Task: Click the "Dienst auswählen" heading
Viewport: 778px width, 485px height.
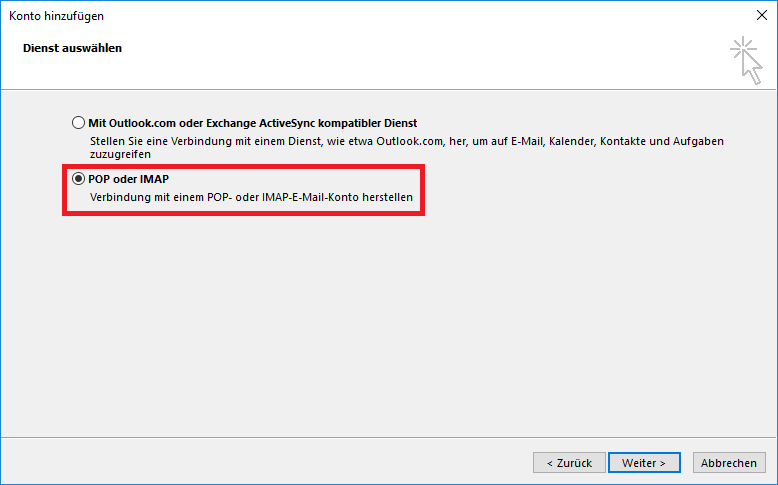Action: (72, 47)
